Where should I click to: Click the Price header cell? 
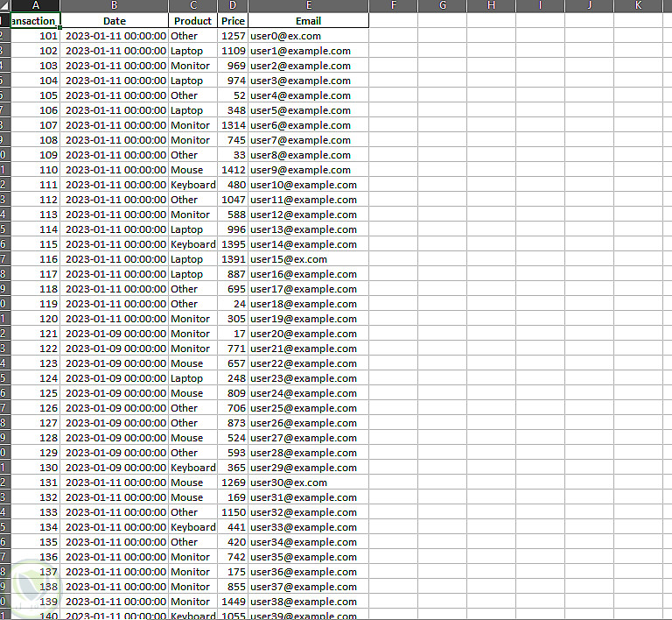233,21
